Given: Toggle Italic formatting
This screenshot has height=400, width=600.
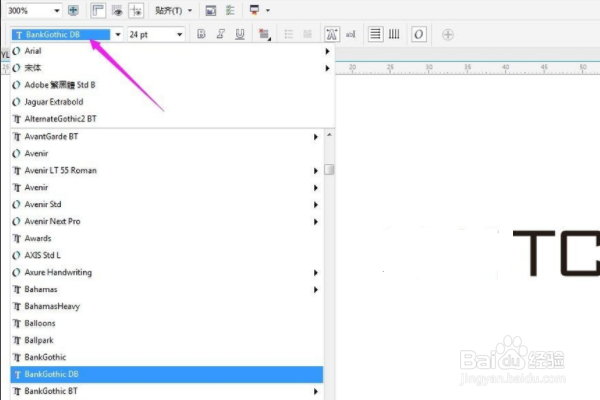Looking at the screenshot, I should click(220, 34).
